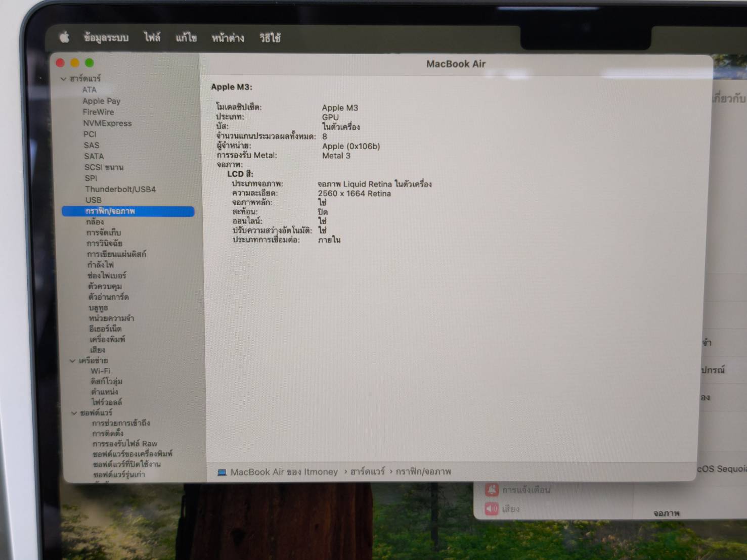
Task: Click the sound (เสียง) speaker icon
Action: 492,508
